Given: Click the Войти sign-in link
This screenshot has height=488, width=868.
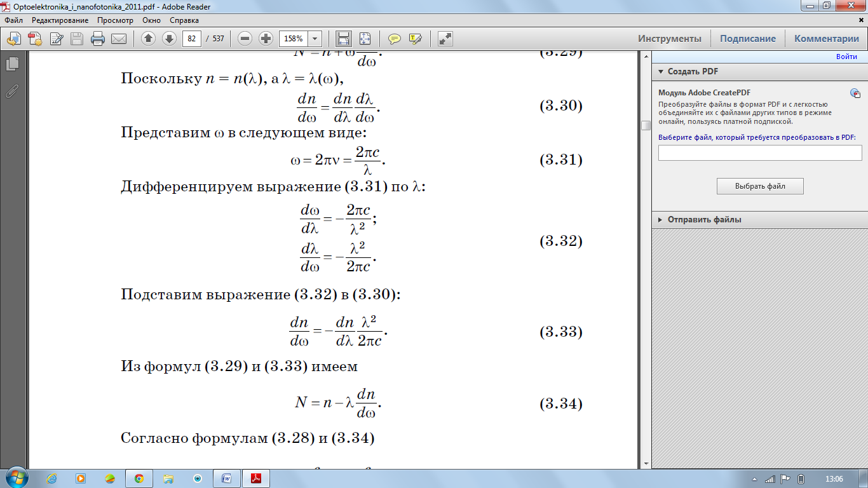Looking at the screenshot, I should pos(846,57).
